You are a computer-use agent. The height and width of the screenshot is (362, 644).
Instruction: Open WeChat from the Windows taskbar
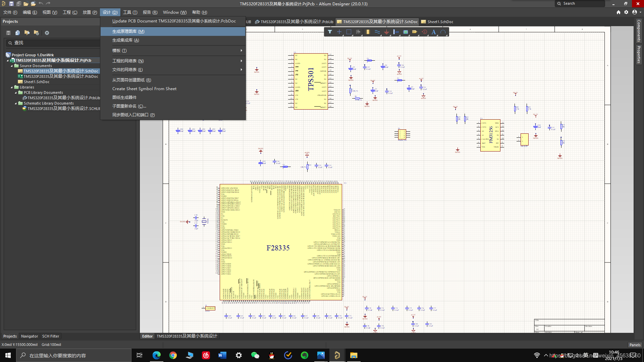pos(255,355)
